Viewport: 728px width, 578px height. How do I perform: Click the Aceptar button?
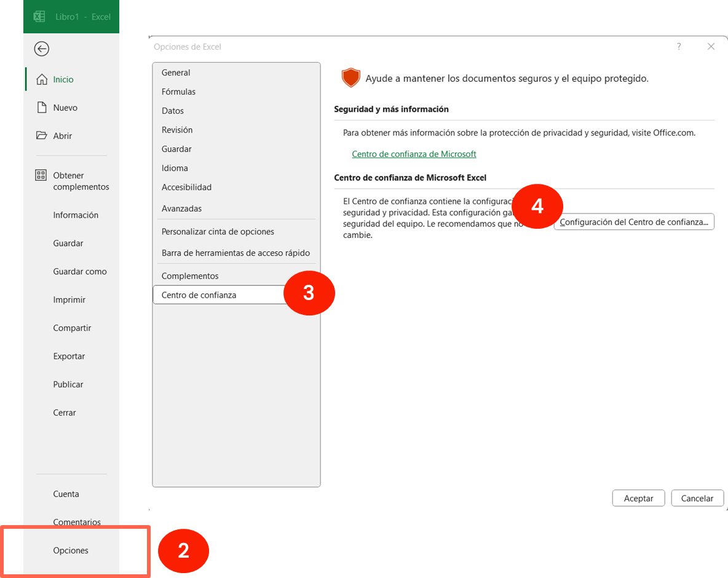point(638,498)
